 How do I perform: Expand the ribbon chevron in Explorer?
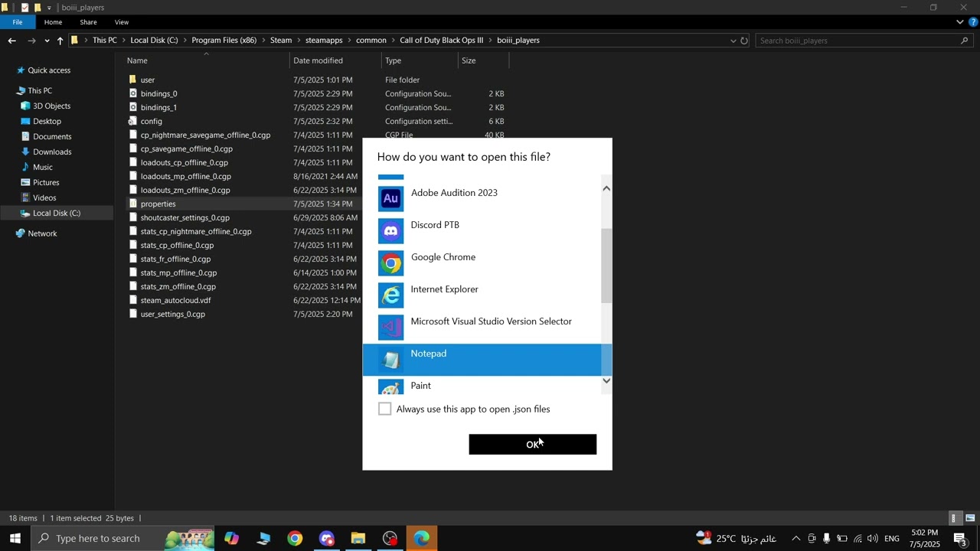[960, 22]
